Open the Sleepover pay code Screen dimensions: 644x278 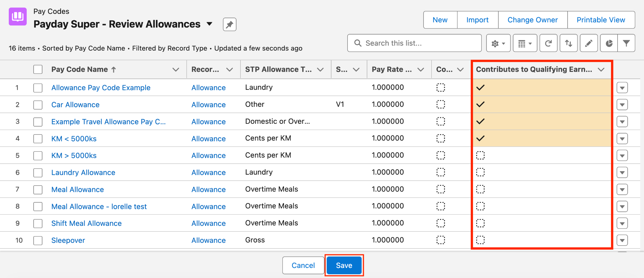(x=68, y=240)
